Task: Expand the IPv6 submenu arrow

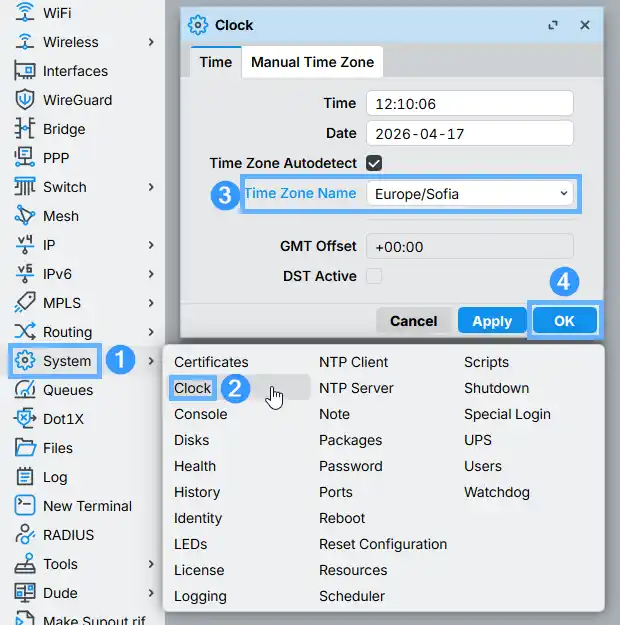Action: click(151, 274)
